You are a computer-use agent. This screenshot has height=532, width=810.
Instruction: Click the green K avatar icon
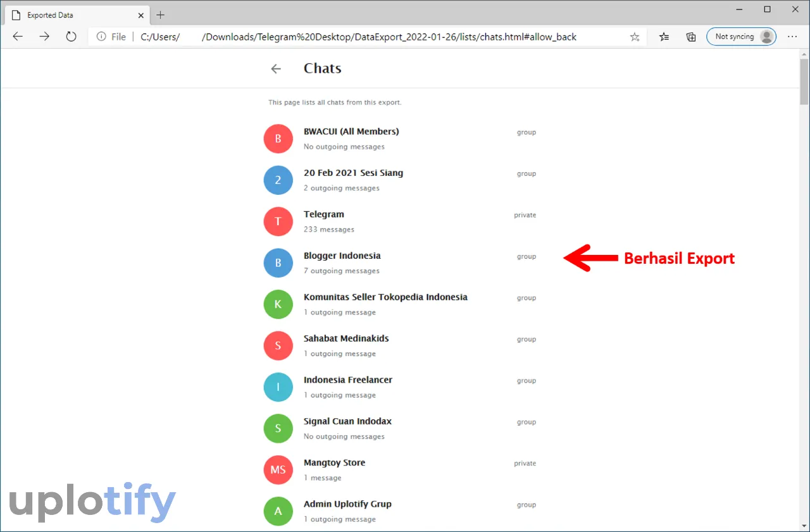pos(278,304)
